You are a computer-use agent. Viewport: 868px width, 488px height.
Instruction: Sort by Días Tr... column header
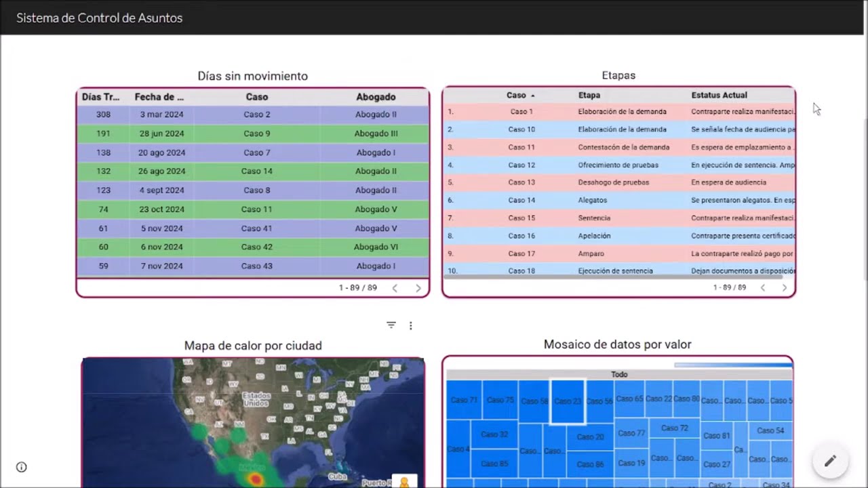[x=101, y=97]
